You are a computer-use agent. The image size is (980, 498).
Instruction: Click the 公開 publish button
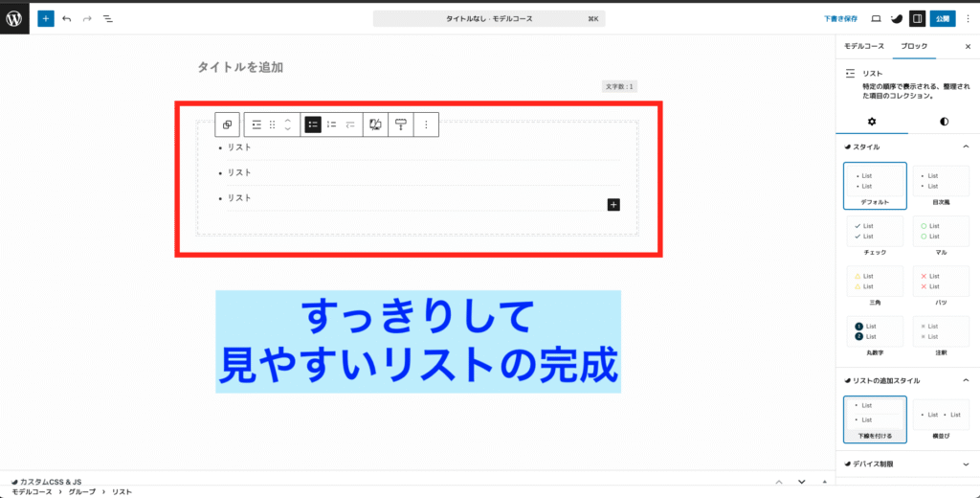pyautogui.click(x=943, y=18)
